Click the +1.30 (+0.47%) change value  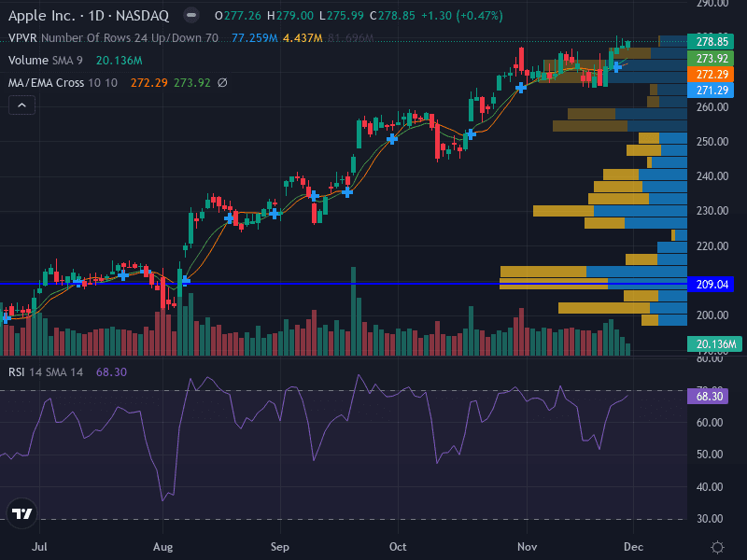(461, 16)
